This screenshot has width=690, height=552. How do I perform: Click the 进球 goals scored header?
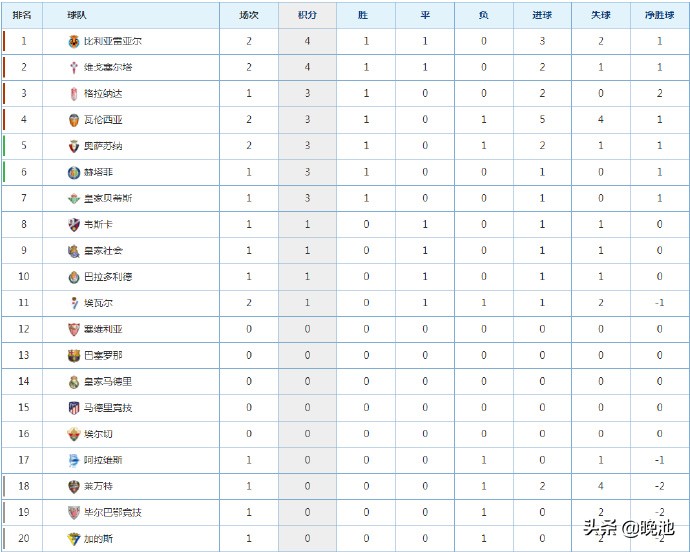click(x=543, y=15)
